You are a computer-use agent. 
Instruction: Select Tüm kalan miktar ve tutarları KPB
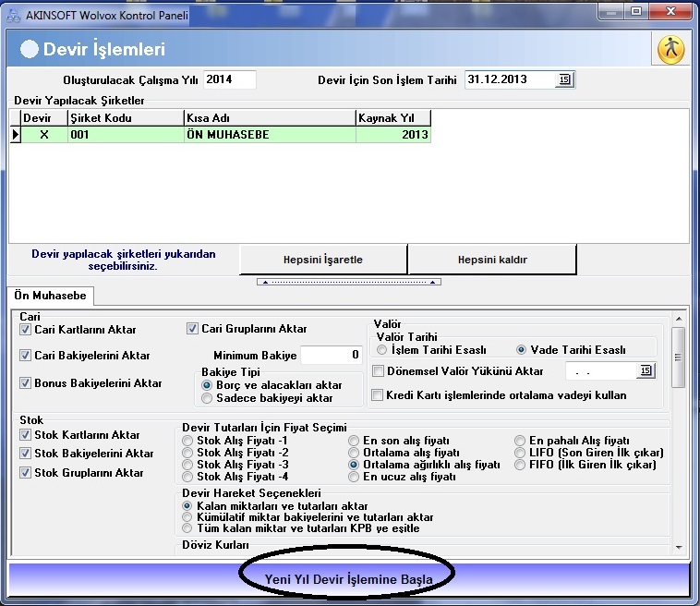click(187, 528)
